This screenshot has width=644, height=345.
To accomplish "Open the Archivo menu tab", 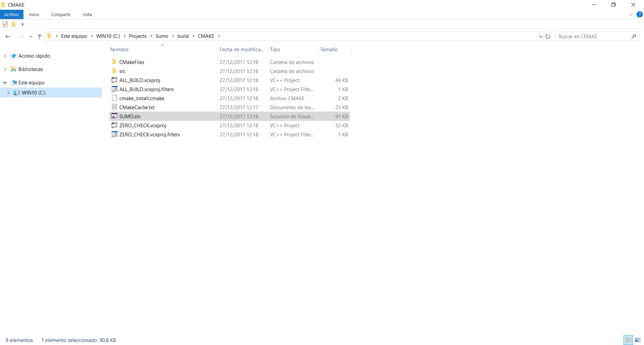I will [11, 14].
